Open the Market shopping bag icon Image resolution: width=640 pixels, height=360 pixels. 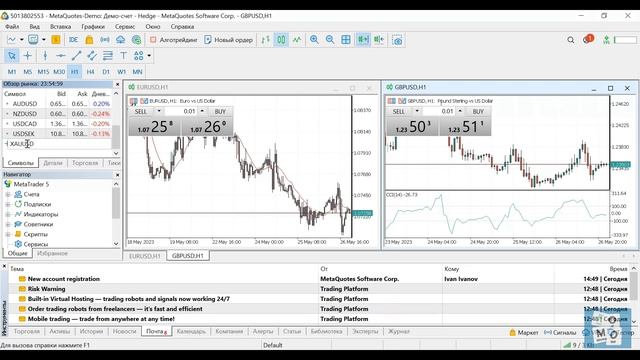click(89, 40)
